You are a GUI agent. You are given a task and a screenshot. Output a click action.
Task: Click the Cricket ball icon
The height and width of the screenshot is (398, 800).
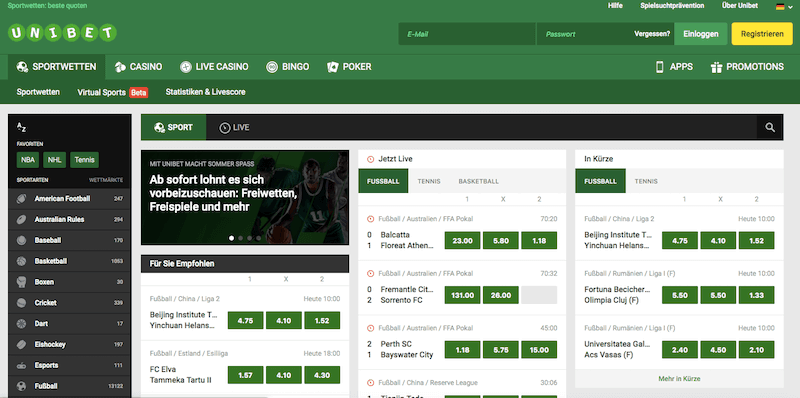pos(21,303)
